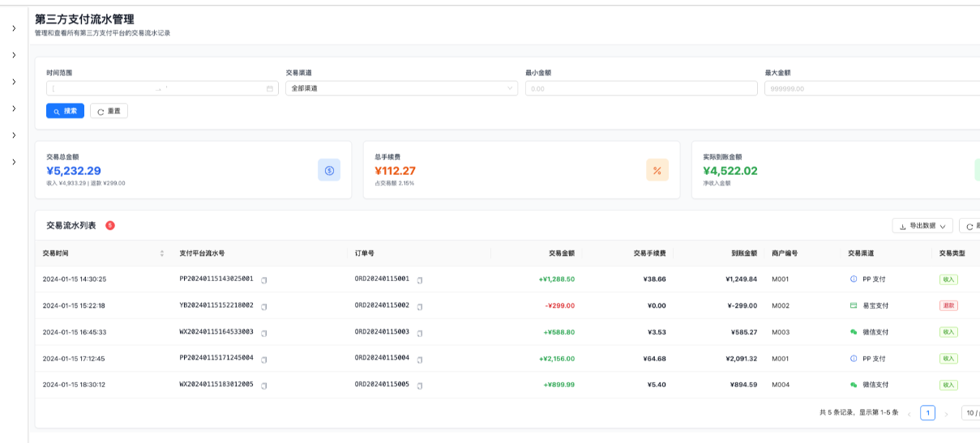Copy order number ORD20240115005

[x=419, y=385]
